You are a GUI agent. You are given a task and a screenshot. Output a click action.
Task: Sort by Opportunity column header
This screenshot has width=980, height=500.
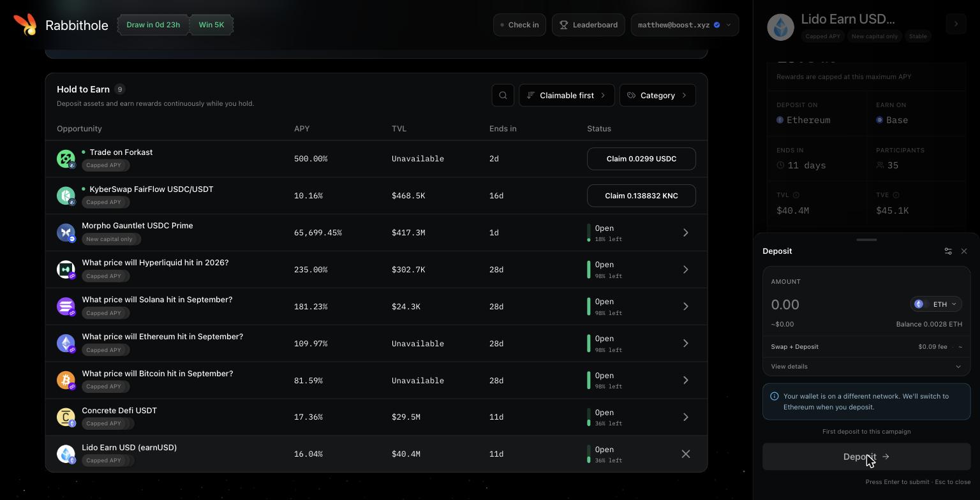(x=79, y=129)
